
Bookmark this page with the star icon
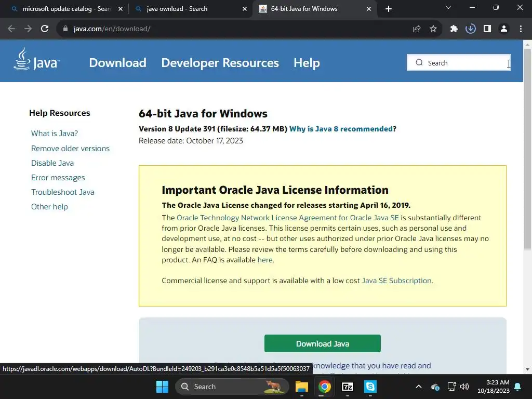click(433, 29)
